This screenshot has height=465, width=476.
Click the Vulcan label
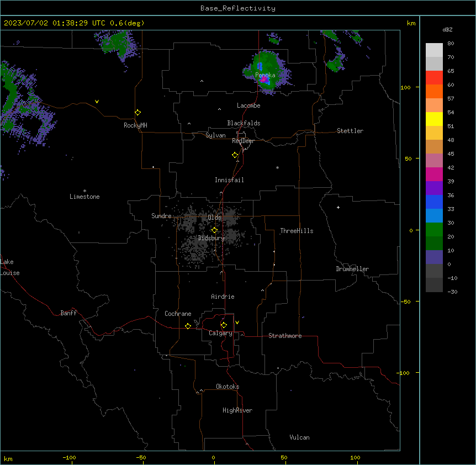pyautogui.click(x=300, y=437)
